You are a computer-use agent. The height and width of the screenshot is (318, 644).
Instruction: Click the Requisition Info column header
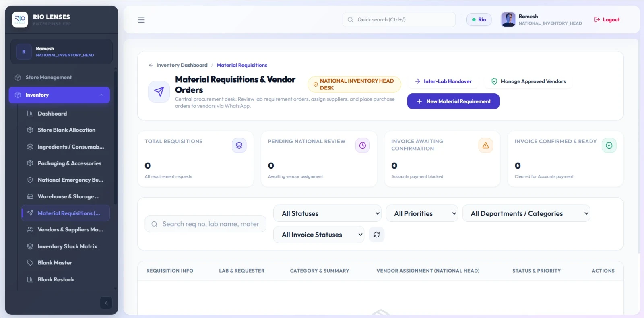170,271
